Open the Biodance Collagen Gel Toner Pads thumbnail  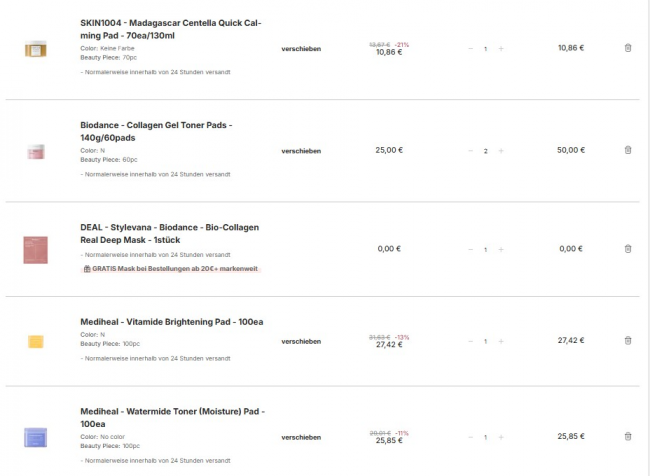[x=36, y=151]
